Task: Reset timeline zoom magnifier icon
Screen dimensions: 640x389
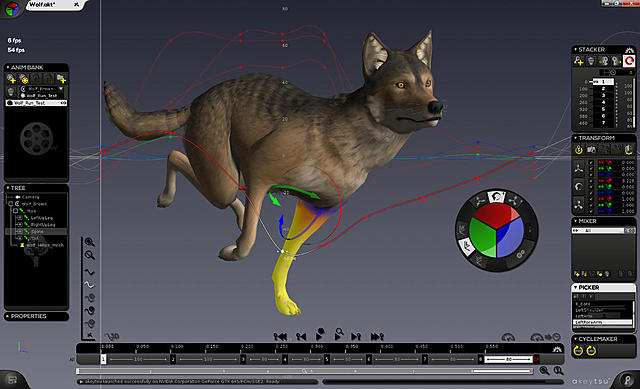Action: (558, 371)
